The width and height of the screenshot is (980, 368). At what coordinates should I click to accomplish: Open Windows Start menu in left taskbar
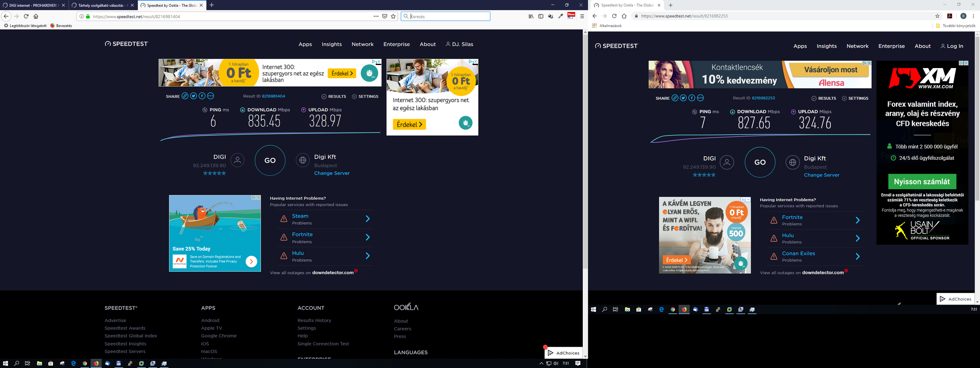click(x=5, y=363)
